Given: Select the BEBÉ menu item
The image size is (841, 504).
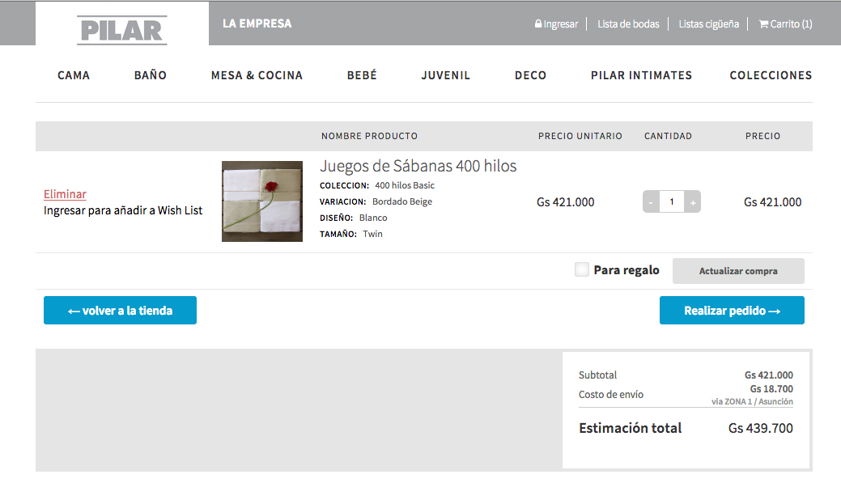Looking at the screenshot, I should coord(362,75).
